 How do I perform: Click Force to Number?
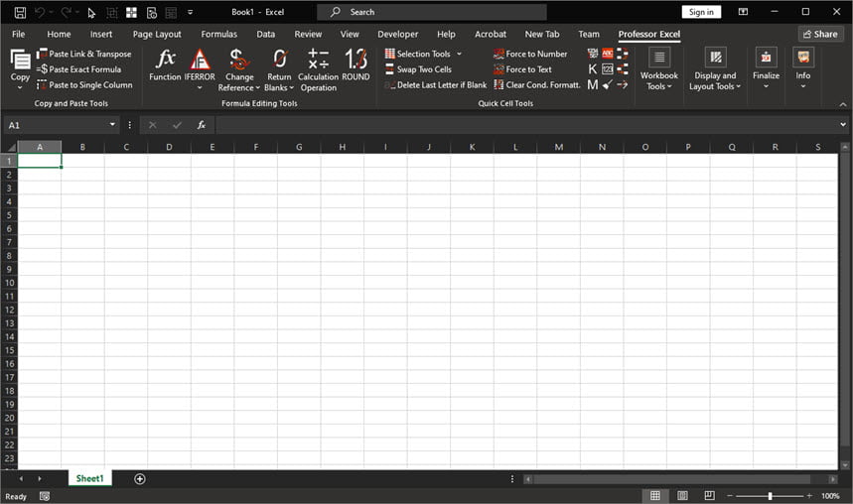pos(530,54)
